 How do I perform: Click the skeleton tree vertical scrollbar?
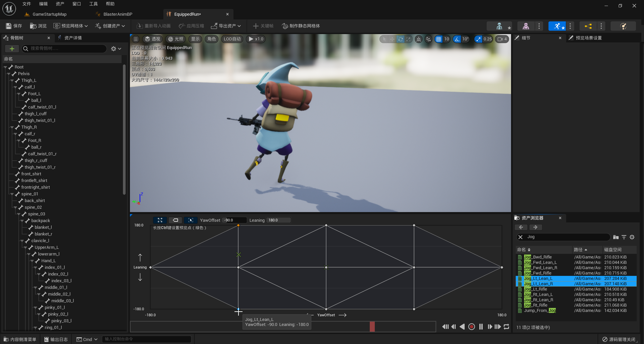pos(124,130)
